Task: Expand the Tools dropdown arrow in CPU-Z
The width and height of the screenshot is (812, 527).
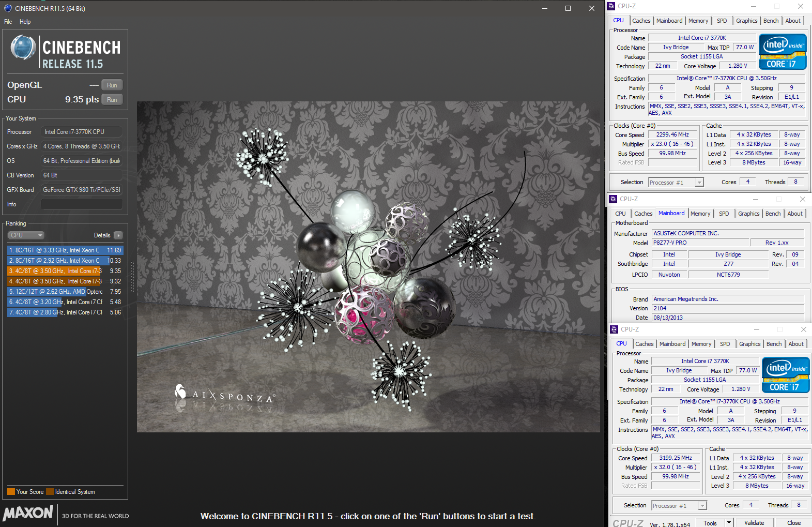Action: [x=729, y=523]
